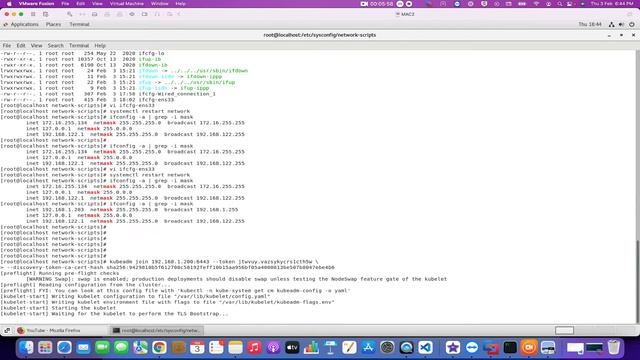Screen dimensions: 640x360
Task: Click the VMware settings wrench icon
Action: click(x=69, y=14)
